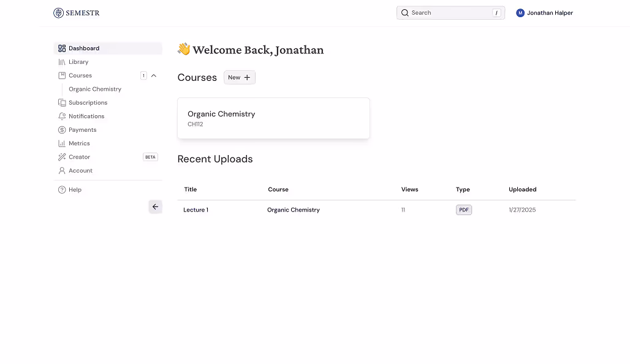This screenshot has width=630, height=364.
Task: Open the Organic Chemistry CH112 course card
Action: (273, 118)
